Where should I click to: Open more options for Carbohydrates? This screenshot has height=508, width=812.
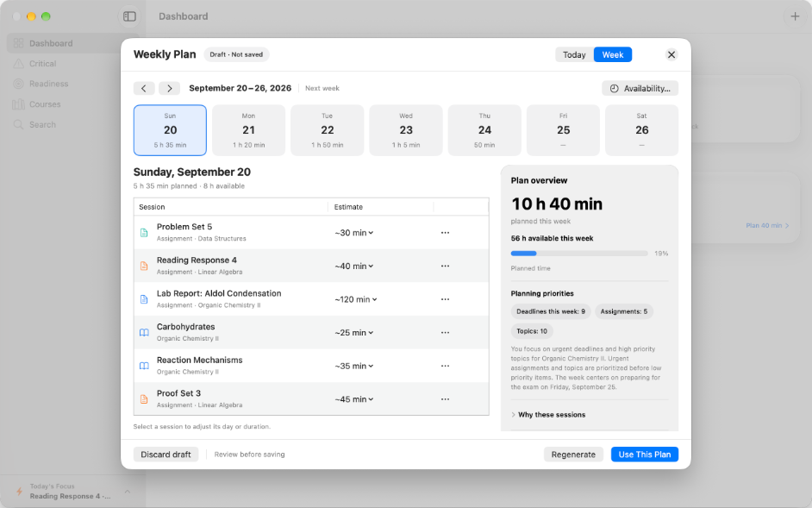pos(445,333)
